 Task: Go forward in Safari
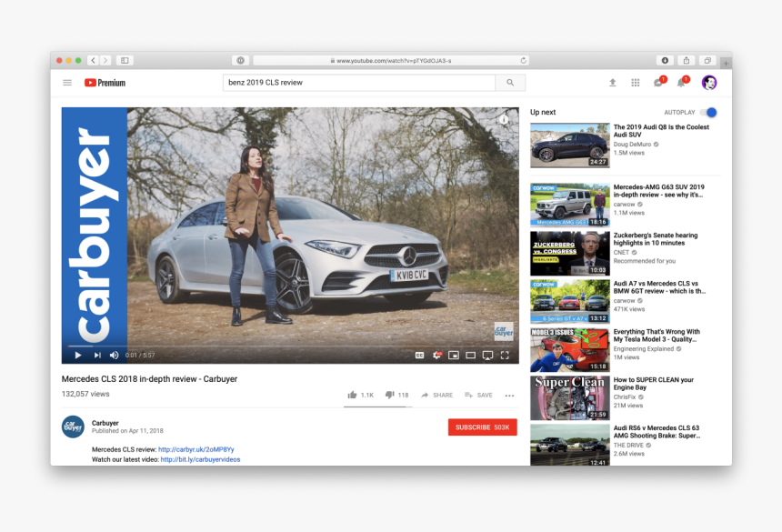(105, 60)
